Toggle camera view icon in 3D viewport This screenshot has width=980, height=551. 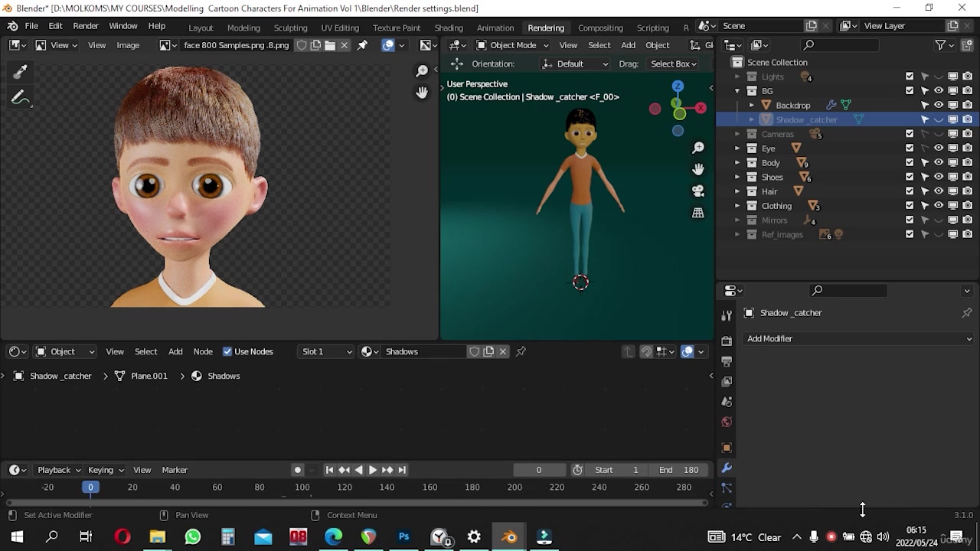(x=698, y=191)
